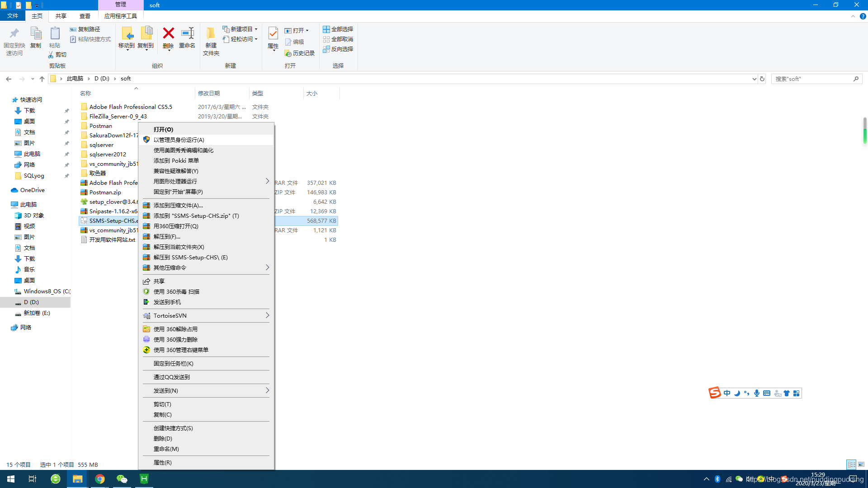Click the red Delete icon in ribbon
Screen dimensions: 868x488
point(168,34)
